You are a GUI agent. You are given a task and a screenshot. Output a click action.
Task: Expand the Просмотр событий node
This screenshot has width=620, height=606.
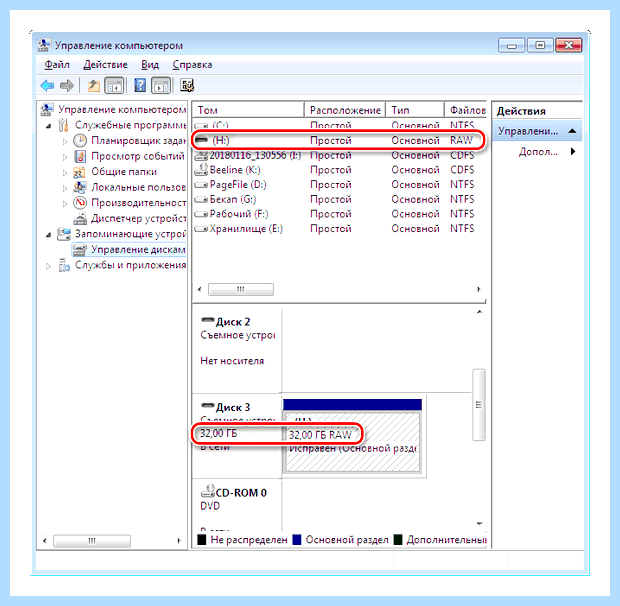65,157
